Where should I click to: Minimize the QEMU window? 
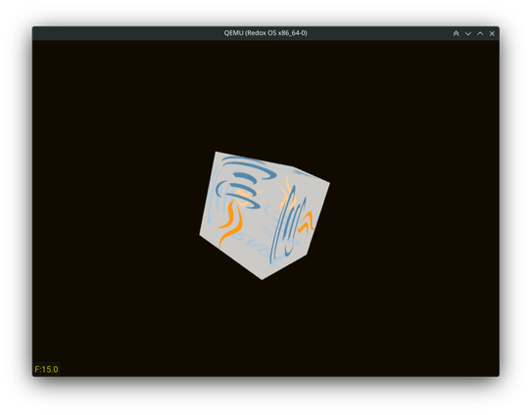(x=468, y=33)
